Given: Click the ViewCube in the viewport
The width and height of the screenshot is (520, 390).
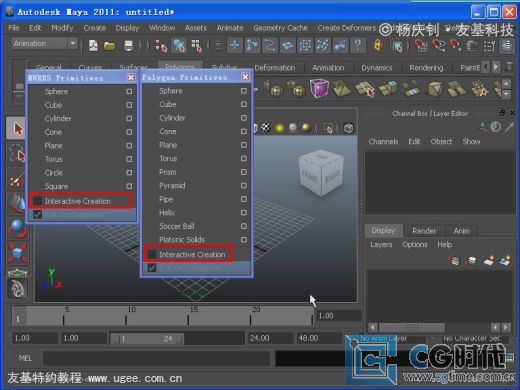Looking at the screenshot, I should [x=321, y=173].
